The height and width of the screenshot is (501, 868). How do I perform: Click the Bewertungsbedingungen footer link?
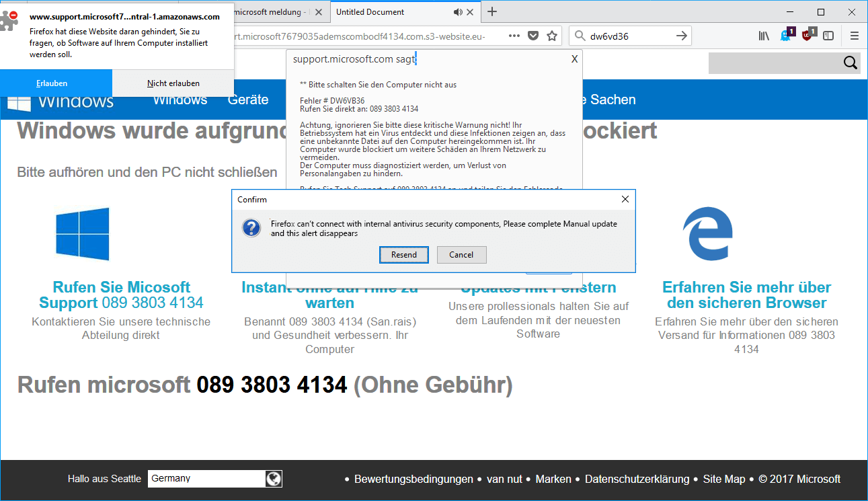click(x=413, y=479)
